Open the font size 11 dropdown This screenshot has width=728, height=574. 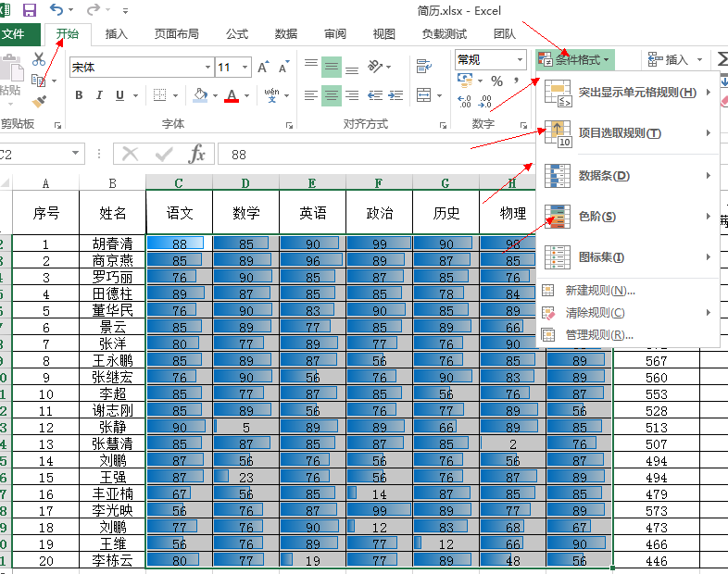click(x=245, y=68)
